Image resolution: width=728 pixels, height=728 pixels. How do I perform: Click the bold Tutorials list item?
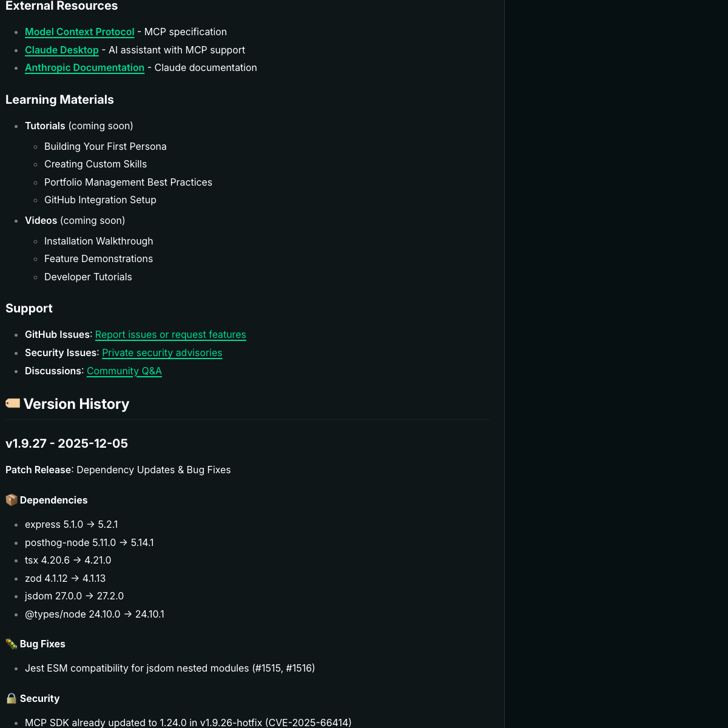pyautogui.click(x=45, y=126)
